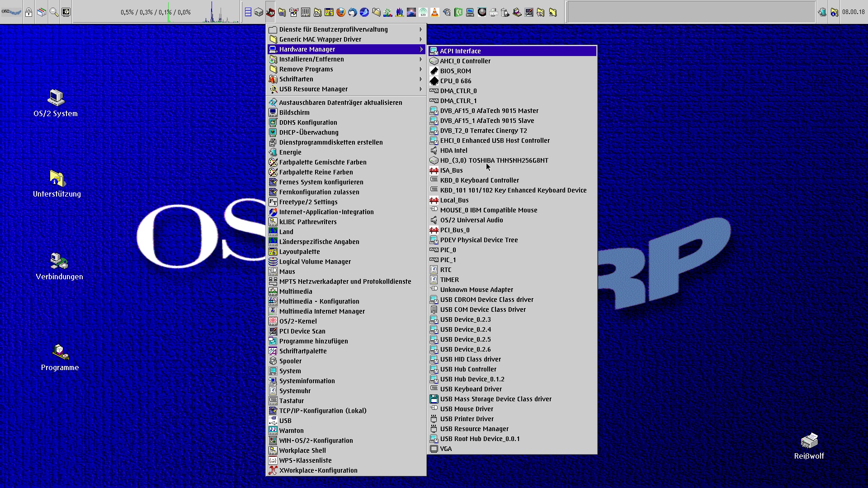Launch Firefox from the XCenter toolbar
Screen dimensions: 868x488
(x=341, y=12)
